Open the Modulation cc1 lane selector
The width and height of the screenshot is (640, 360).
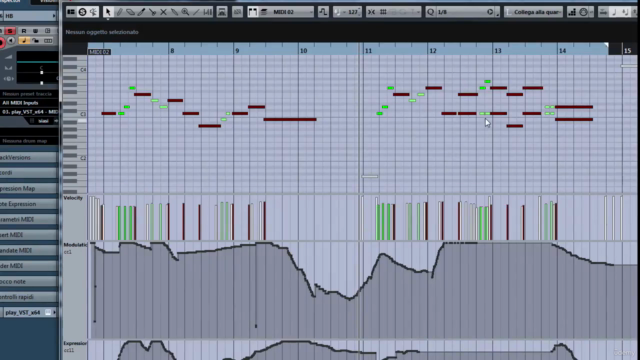(x=75, y=245)
